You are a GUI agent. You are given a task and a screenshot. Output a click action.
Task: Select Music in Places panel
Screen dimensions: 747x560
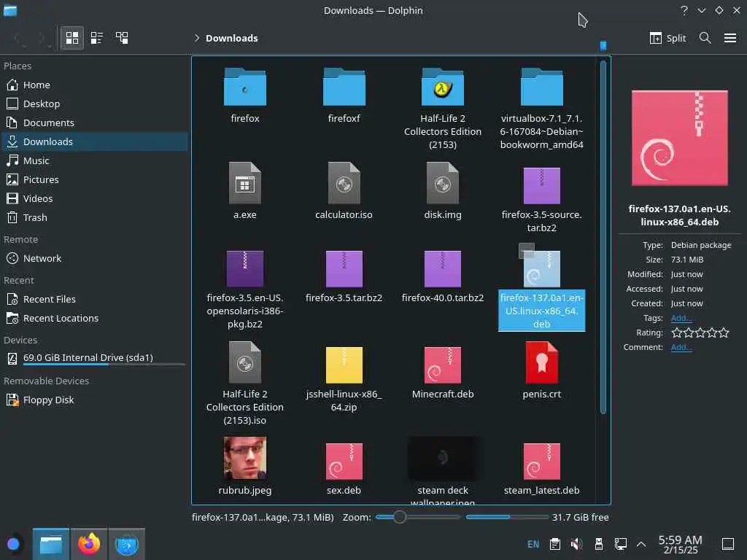[94, 161]
